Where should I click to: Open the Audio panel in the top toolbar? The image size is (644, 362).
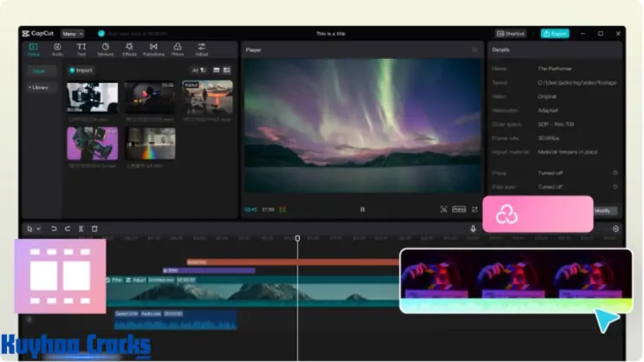tap(57, 49)
